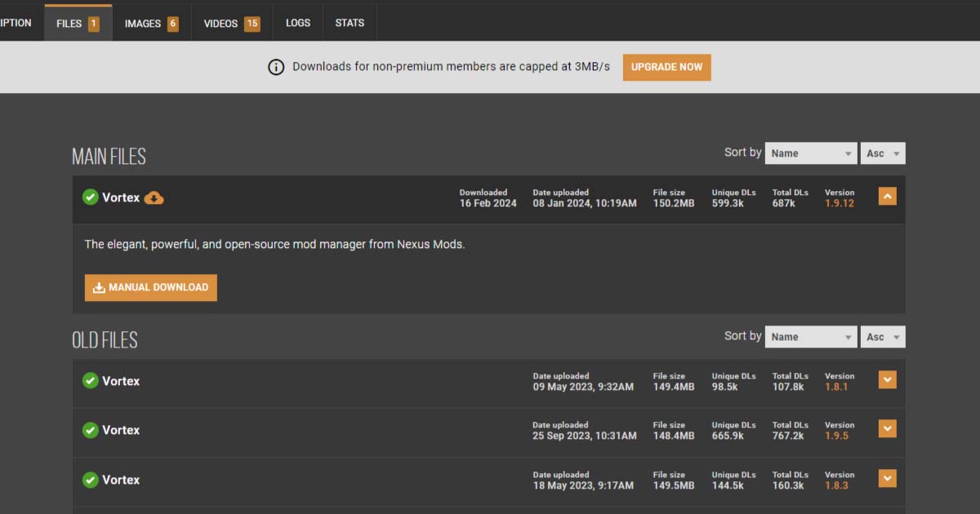
Task: Open the Videos tab
Action: point(232,23)
